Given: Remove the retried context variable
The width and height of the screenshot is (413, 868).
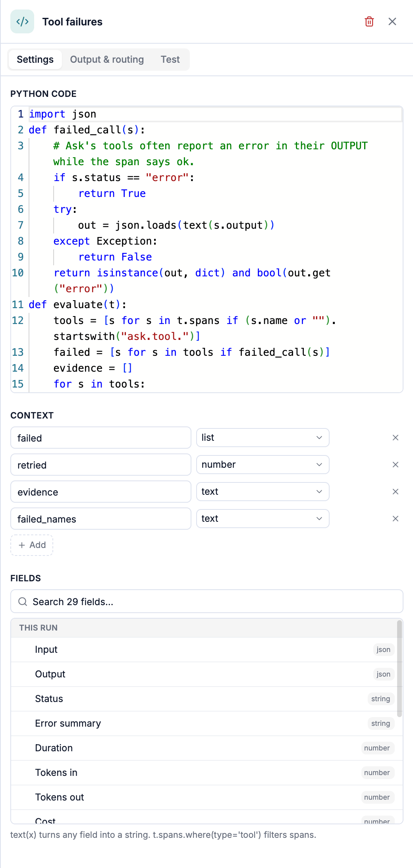Looking at the screenshot, I should pos(396,465).
